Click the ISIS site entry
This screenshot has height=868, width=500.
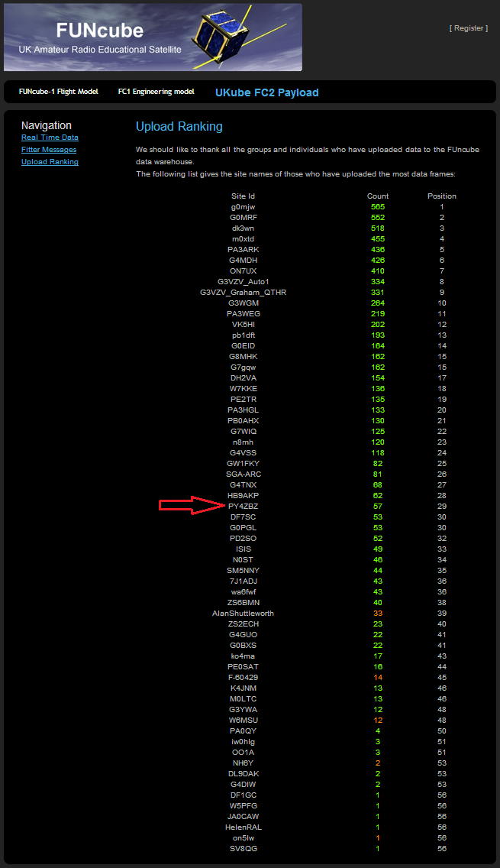[x=244, y=549]
